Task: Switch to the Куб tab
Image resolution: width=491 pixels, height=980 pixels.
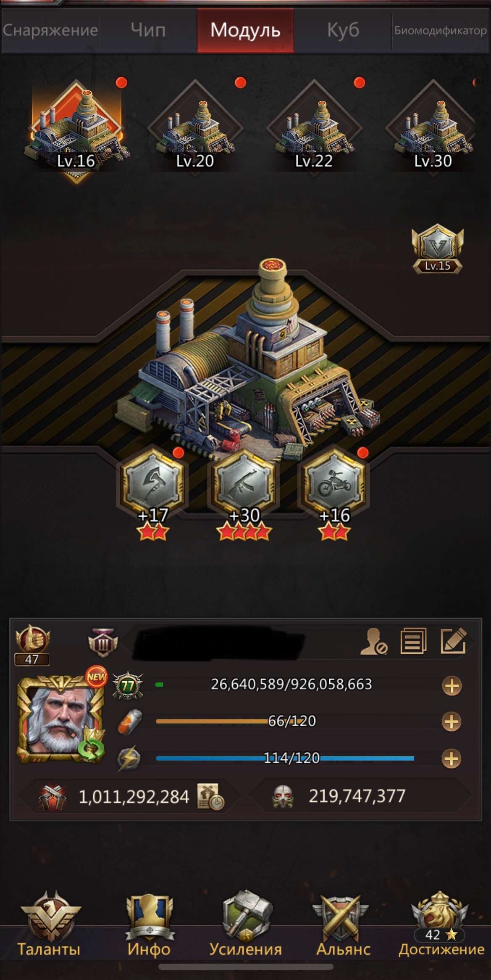Action: pos(343,30)
